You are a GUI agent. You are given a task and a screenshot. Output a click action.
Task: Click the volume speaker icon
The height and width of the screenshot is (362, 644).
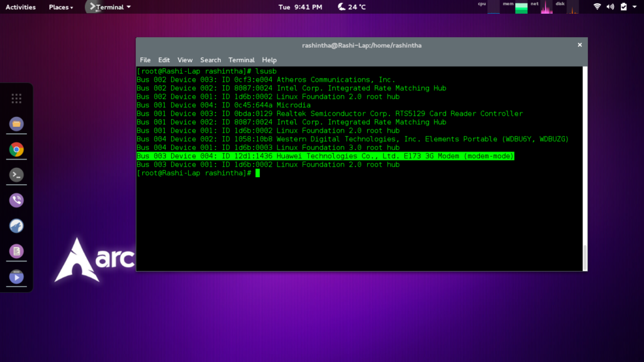[x=610, y=7]
